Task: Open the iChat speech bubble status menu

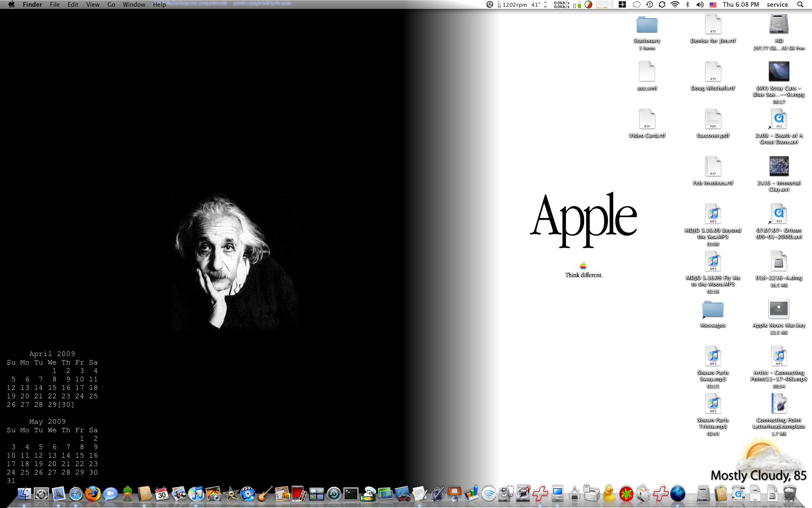Action: pyautogui.click(x=636, y=5)
